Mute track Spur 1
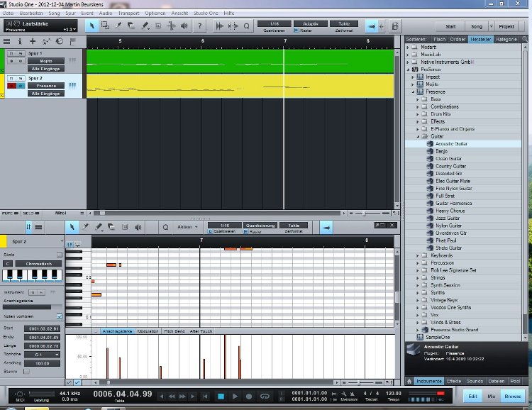 (11, 54)
